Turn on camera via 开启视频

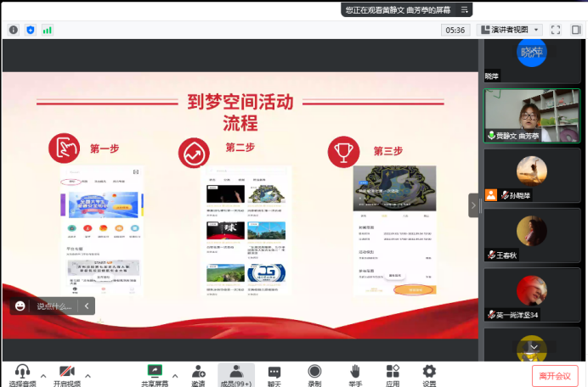click(x=67, y=374)
